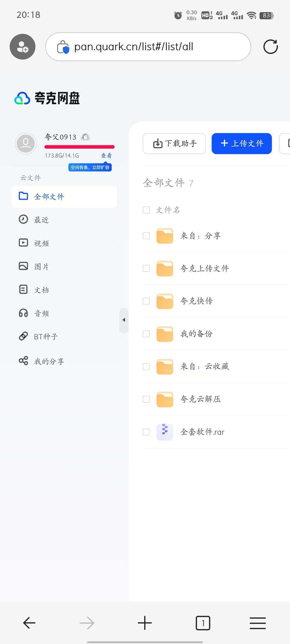Screen dimensions: 290x644
Task: Open a new tab with plus icon
Action: (145, 623)
